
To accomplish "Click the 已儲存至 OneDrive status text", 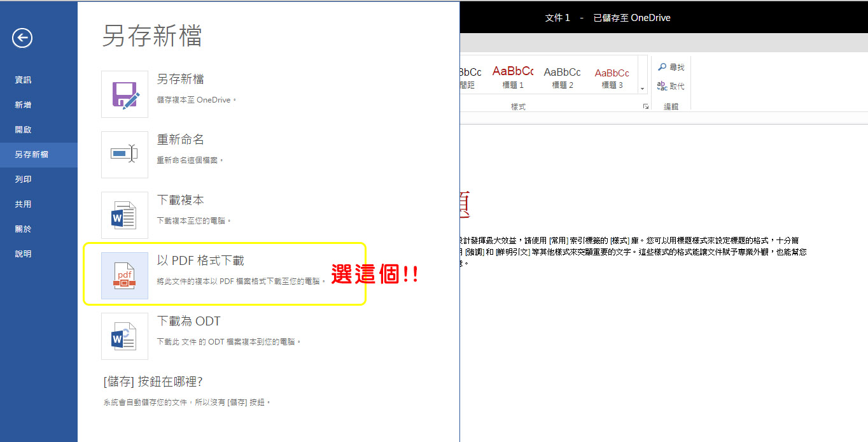I will point(632,18).
